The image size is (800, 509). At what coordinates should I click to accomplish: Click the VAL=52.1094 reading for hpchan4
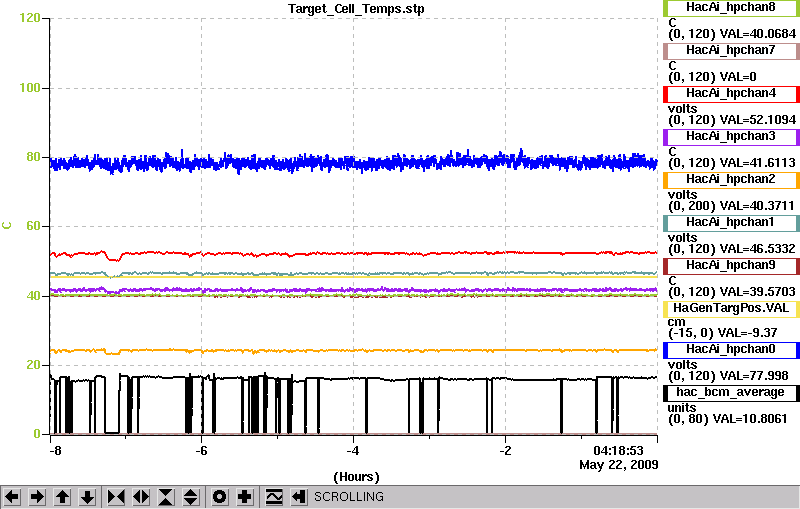pos(758,120)
